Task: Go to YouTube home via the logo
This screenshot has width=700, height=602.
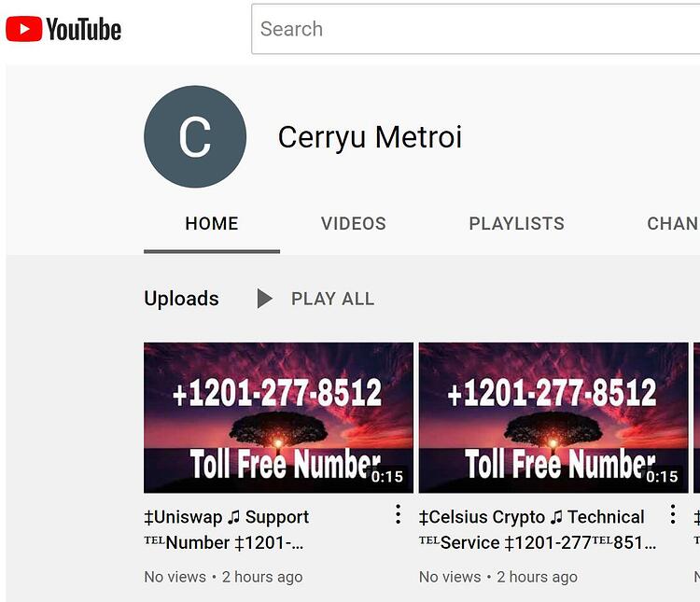Action: [63, 29]
